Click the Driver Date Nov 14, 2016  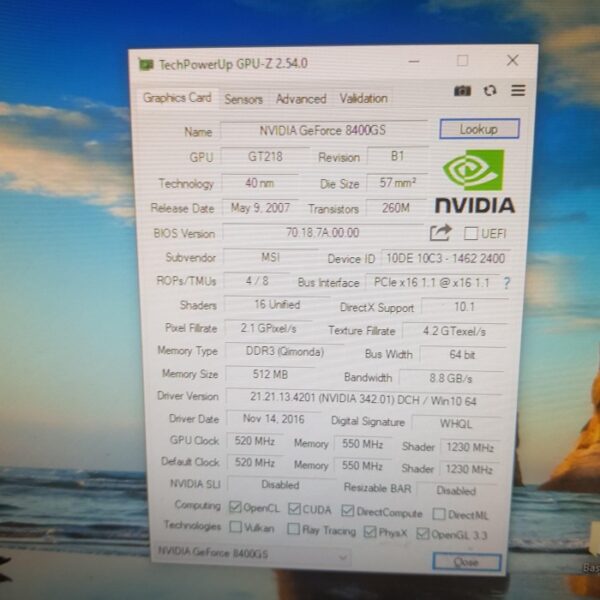pos(274,419)
